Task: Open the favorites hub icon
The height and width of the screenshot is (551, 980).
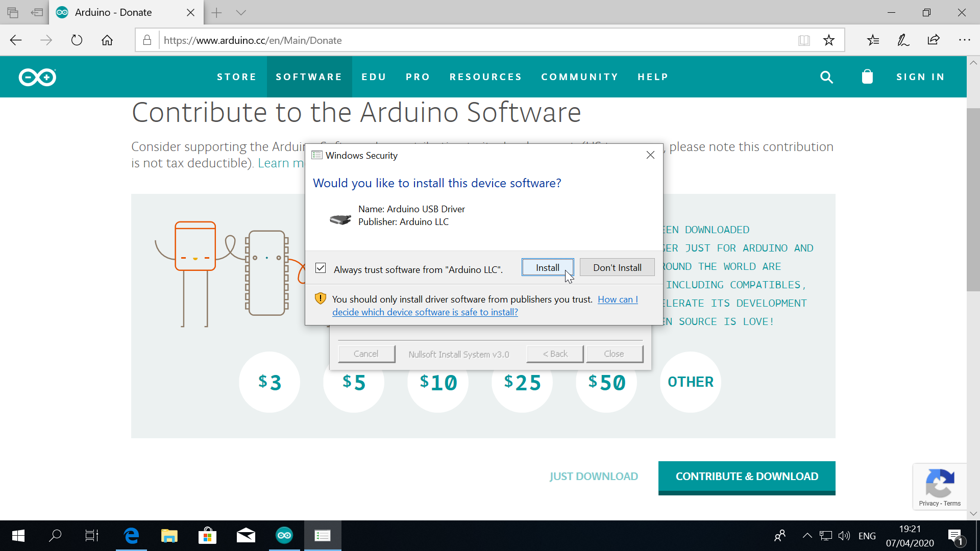Action: 873,40
